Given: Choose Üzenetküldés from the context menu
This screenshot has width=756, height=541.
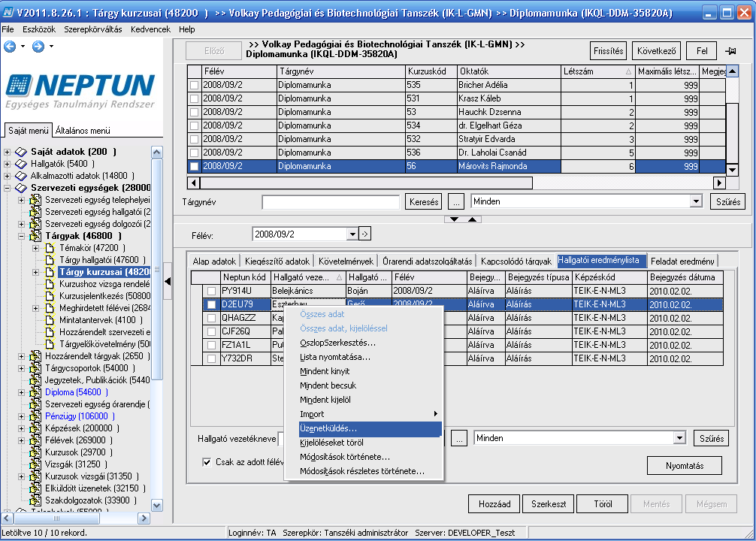Looking at the screenshot, I should tap(370, 428).
